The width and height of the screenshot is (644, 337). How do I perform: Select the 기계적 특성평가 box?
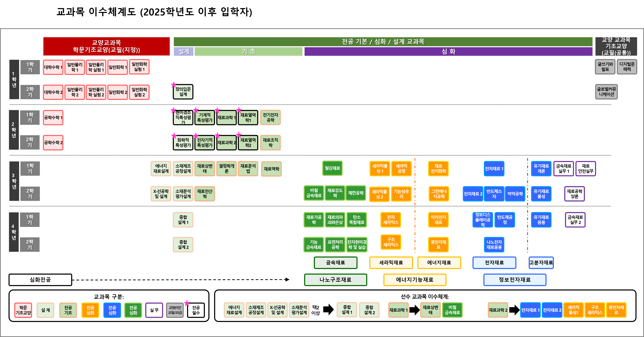pos(205,118)
